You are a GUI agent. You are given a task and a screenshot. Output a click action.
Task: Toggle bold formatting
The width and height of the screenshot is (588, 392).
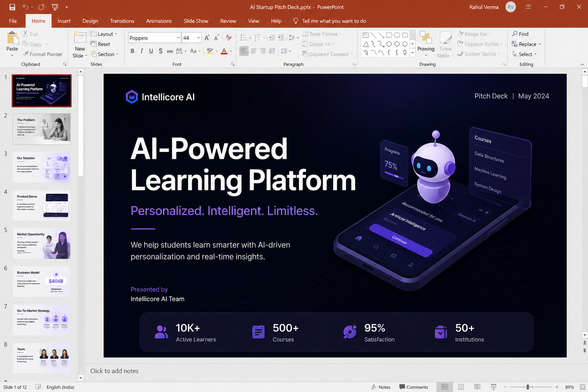[x=132, y=51]
